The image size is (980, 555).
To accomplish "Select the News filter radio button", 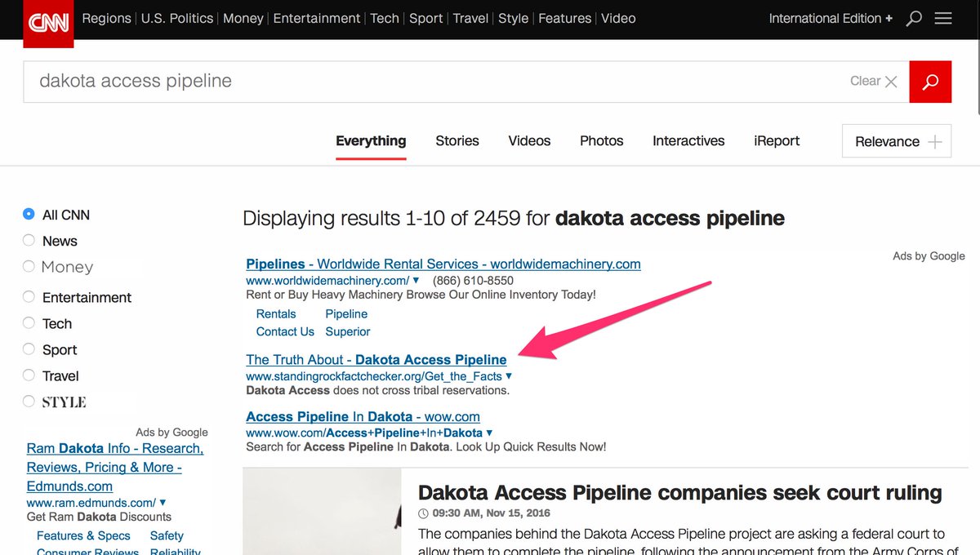I will [29, 240].
